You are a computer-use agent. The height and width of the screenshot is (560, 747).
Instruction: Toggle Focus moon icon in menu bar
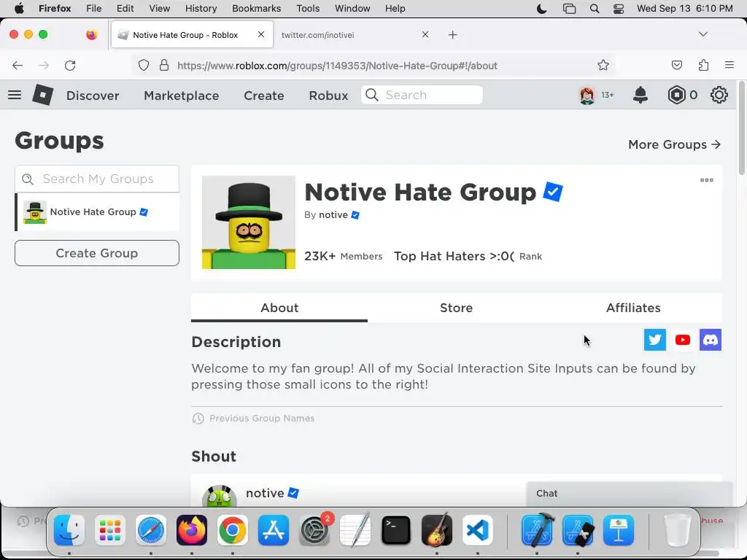[x=542, y=9]
